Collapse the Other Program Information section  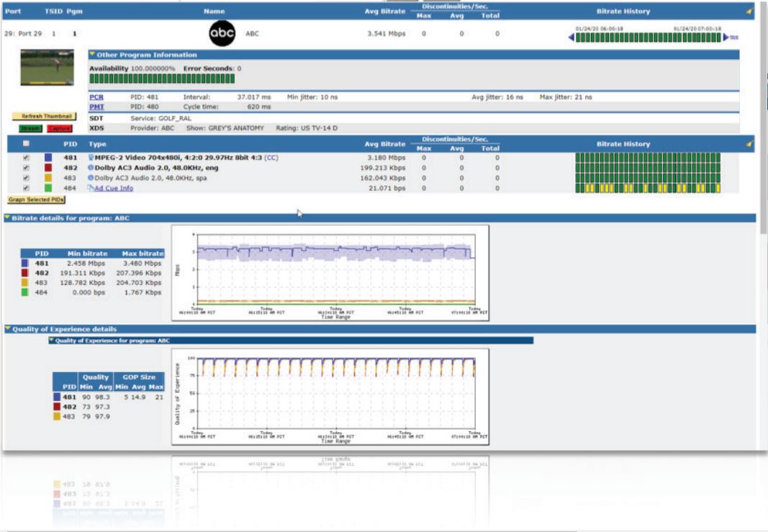tap(92, 55)
